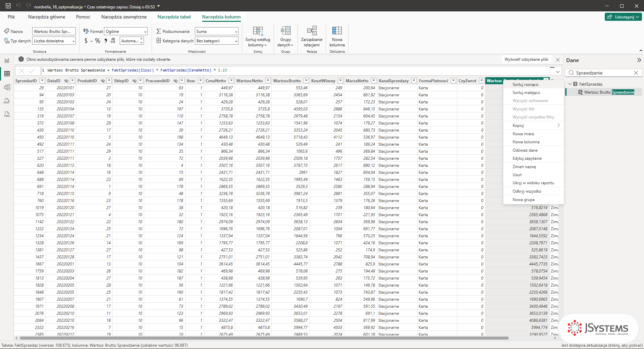Viewport: 644px width, 349px height.
Task: Apply thousands separator comma format
Action: pyautogui.click(x=106, y=41)
